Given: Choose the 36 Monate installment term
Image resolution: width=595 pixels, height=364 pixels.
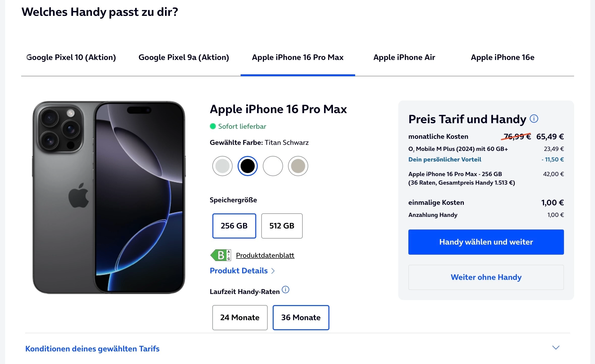Looking at the screenshot, I should (x=301, y=317).
